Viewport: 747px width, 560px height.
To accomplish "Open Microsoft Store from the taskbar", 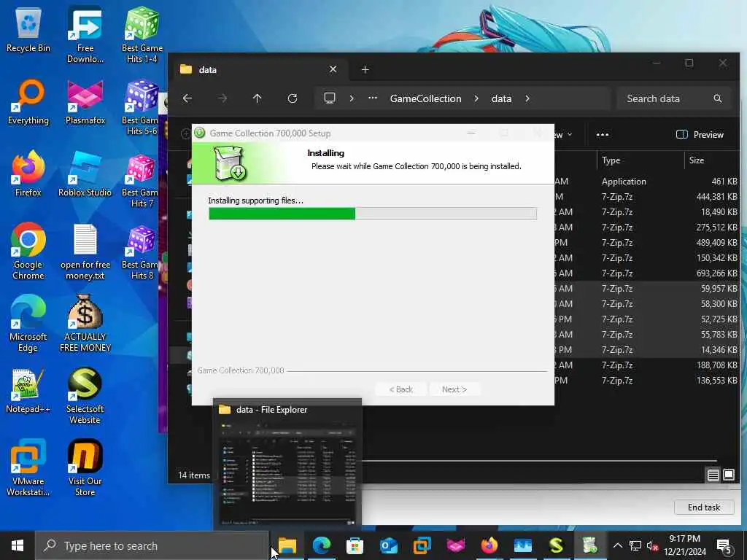I will [355, 545].
